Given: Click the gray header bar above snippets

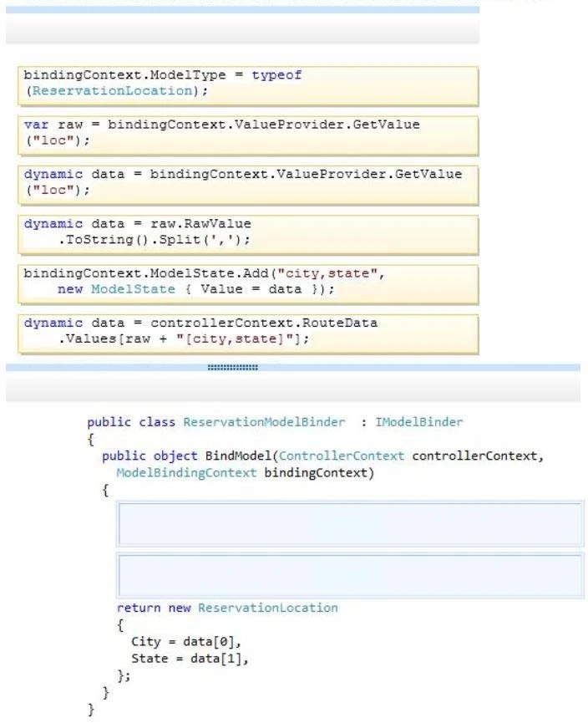Looking at the screenshot, I should pyautogui.click(x=242, y=30).
